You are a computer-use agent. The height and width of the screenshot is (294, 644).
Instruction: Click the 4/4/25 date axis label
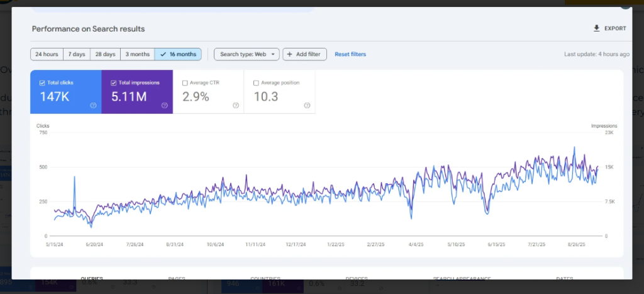(x=416, y=244)
